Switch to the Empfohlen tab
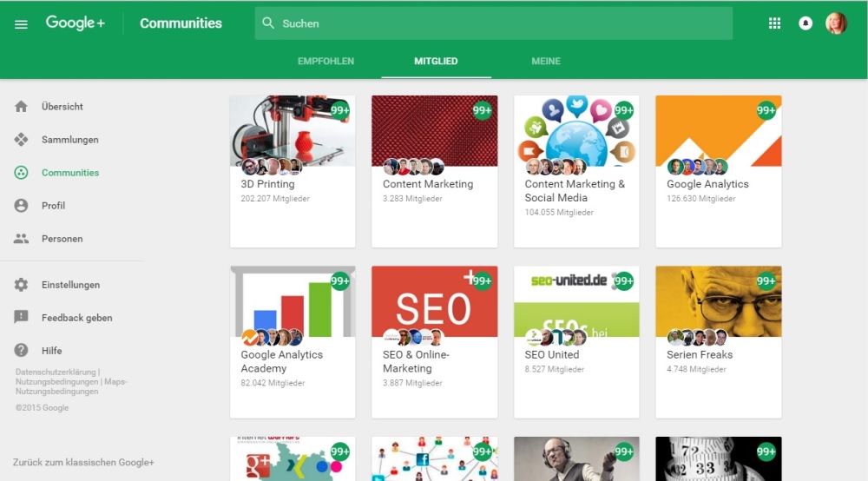The width and height of the screenshot is (868, 481). point(325,62)
